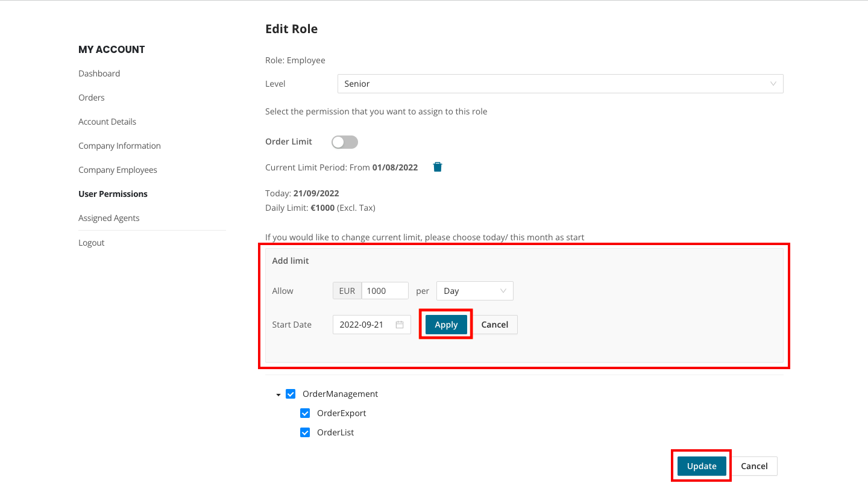Open Account Details page
Screen dimensions: 868x495
(x=107, y=122)
